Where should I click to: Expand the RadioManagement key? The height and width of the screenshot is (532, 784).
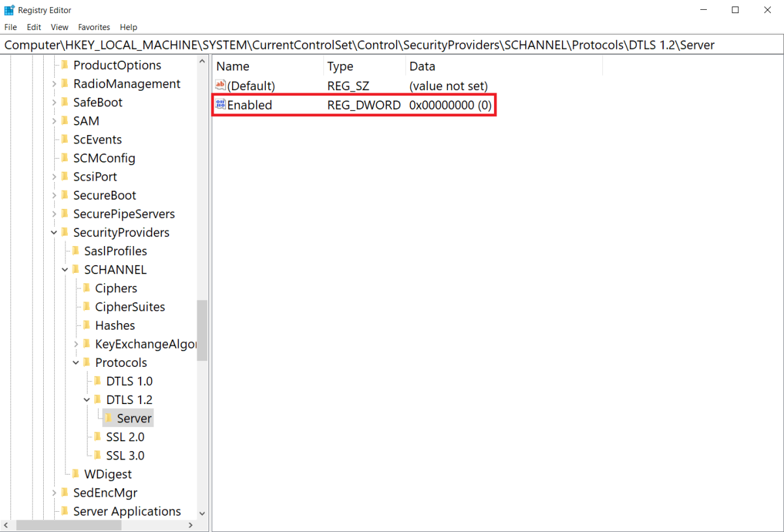(x=54, y=84)
